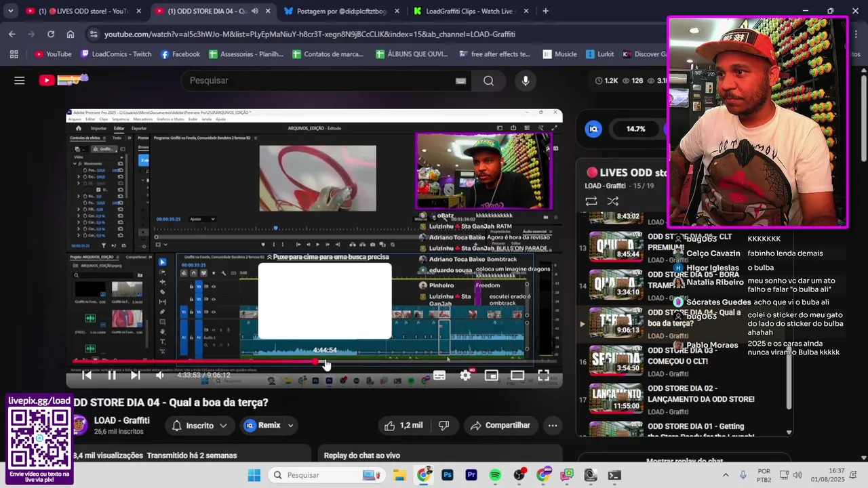This screenshot has width=868, height=488.
Task: Open Assessorias - Planilh... bookmark
Action: [247, 54]
